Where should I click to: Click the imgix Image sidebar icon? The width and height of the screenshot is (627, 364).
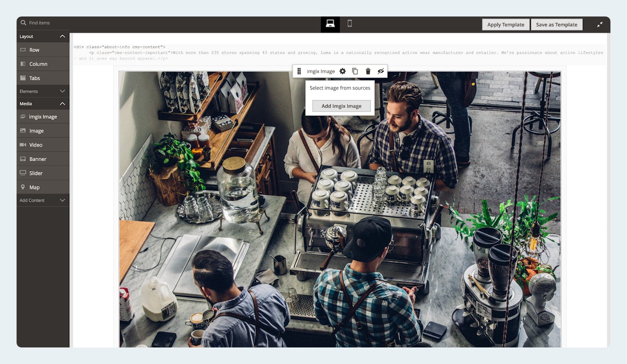tap(23, 117)
